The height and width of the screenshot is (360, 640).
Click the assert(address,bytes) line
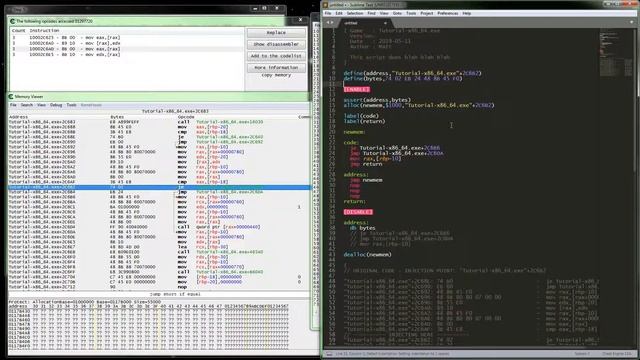point(377,100)
